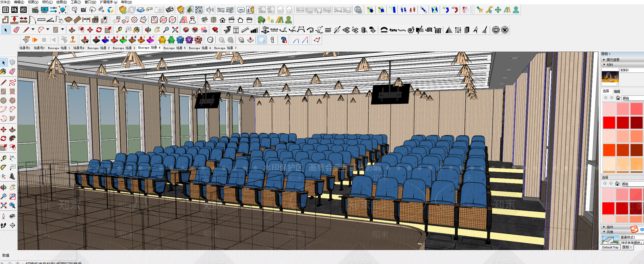Open the arc tool dropdown arrow
644x264 pixels.
coord(47,29)
